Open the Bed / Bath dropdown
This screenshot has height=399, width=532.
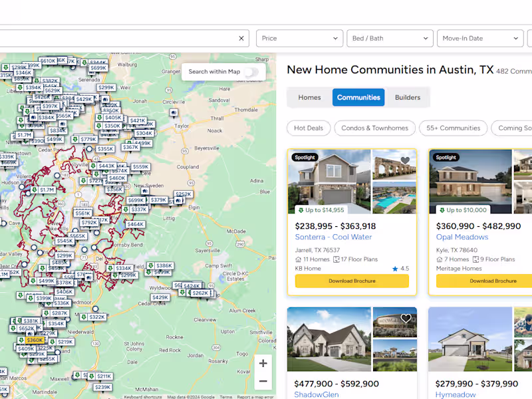click(x=390, y=38)
